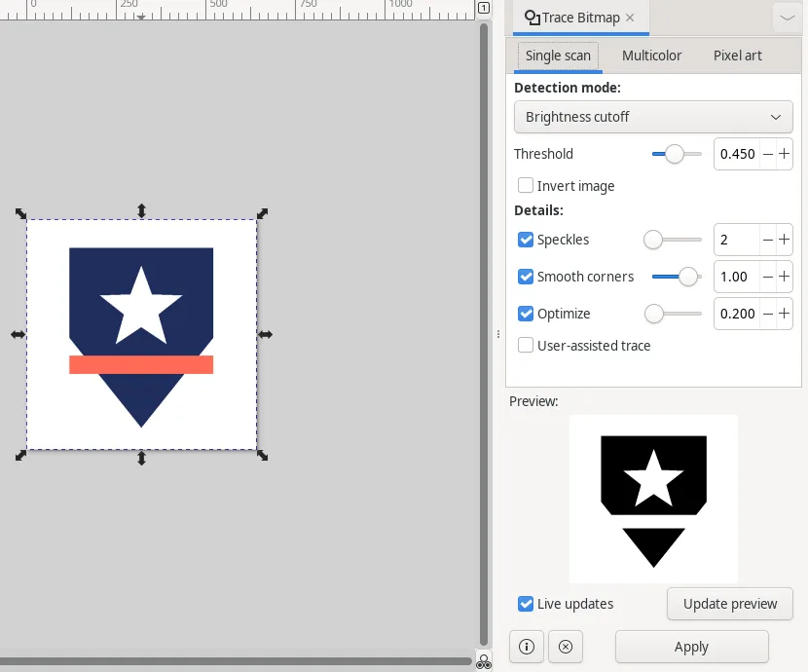Switch to the Single scan tab
The image size is (808, 672).
558,56
